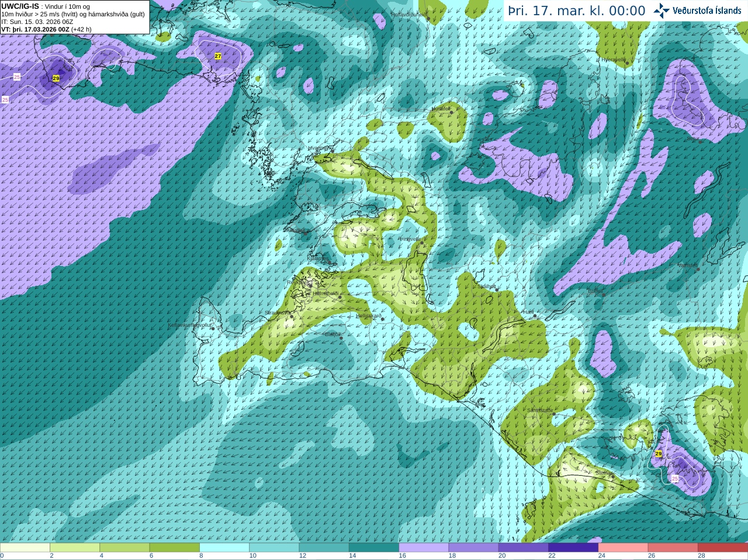Pick the green 4–6 m/s legend swatch
Viewport: 748px width, 560px height.
pos(124,548)
